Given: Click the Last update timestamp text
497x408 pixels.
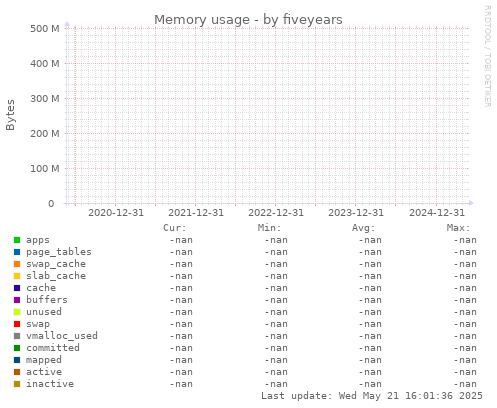Looking at the screenshot, I should click(x=372, y=396).
